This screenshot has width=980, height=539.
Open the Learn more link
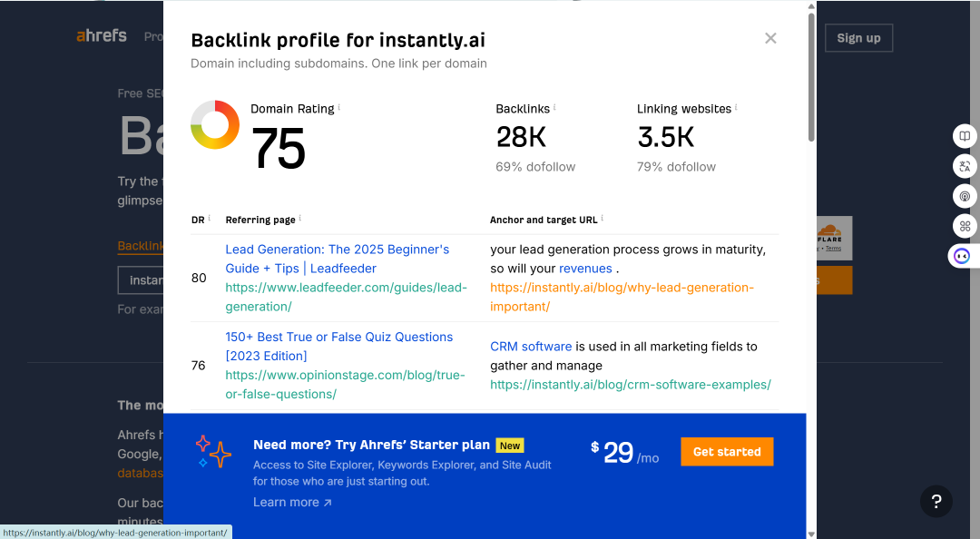click(x=292, y=502)
